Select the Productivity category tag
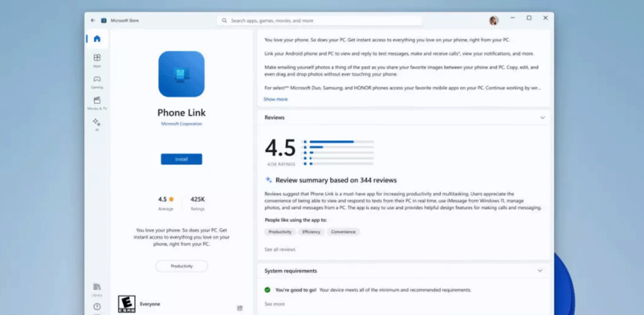The image size is (644, 315). tap(181, 266)
